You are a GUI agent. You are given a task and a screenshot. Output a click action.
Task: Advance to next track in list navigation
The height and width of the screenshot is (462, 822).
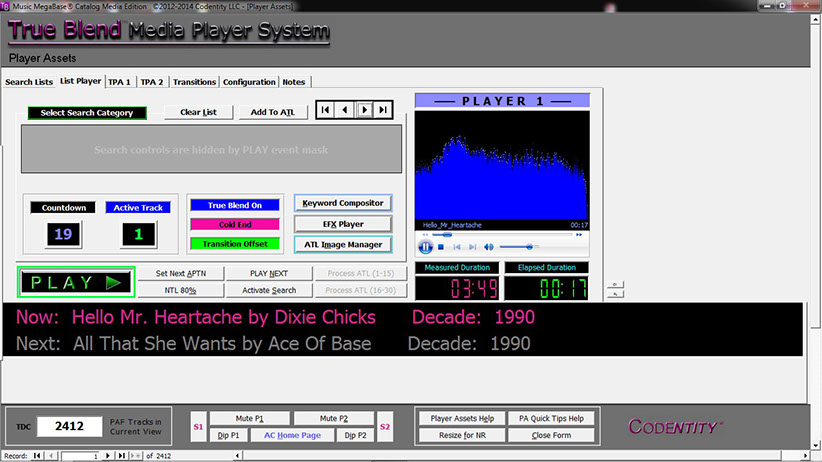click(365, 110)
